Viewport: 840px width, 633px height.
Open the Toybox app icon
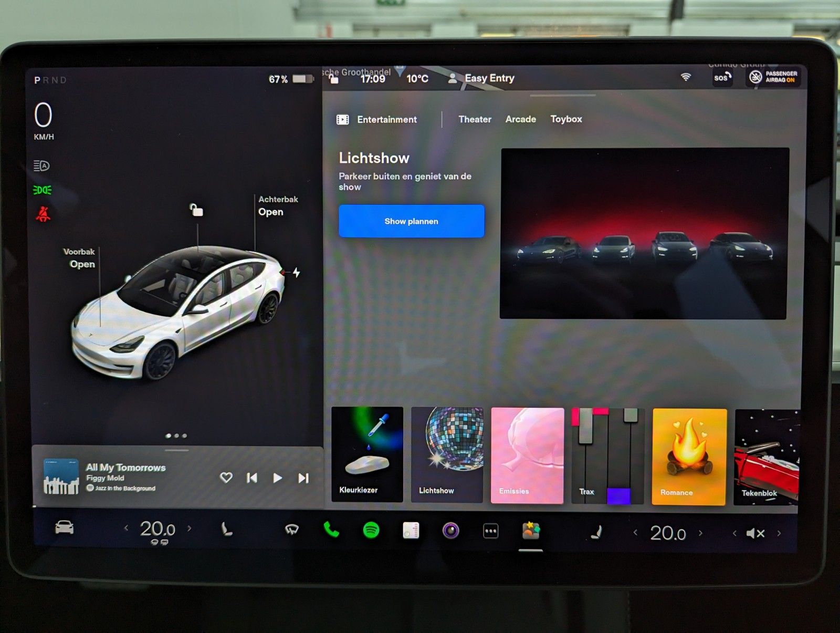(531, 531)
